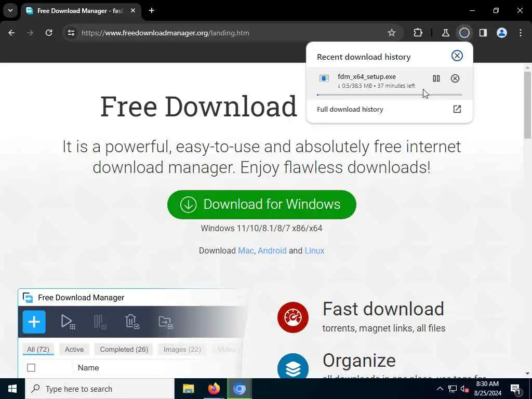Open the Android download link
Image resolution: width=532 pixels, height=399 pixels.
click(272, 251)
